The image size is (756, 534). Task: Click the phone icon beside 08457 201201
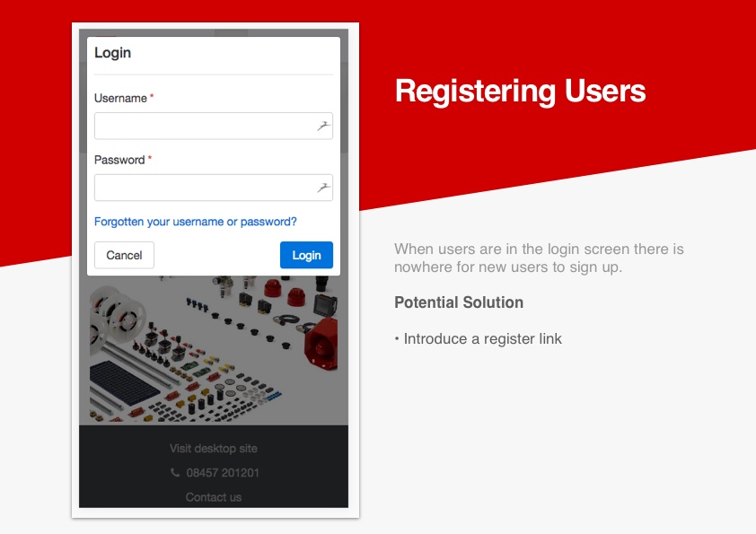coord(174,473)
